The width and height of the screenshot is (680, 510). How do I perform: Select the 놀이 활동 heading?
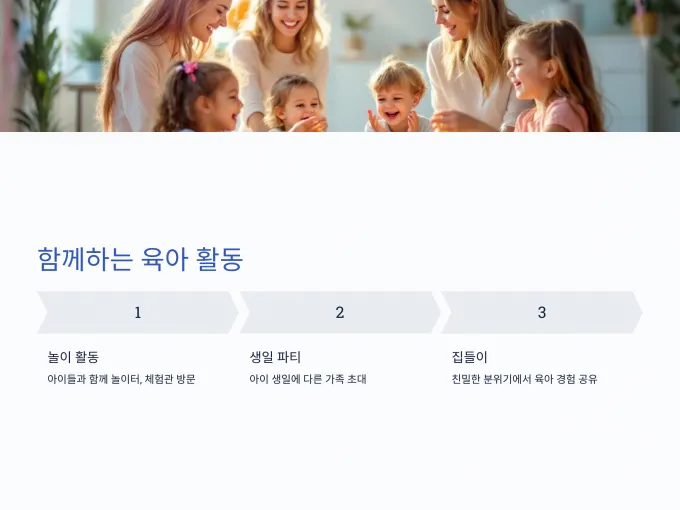73,357
